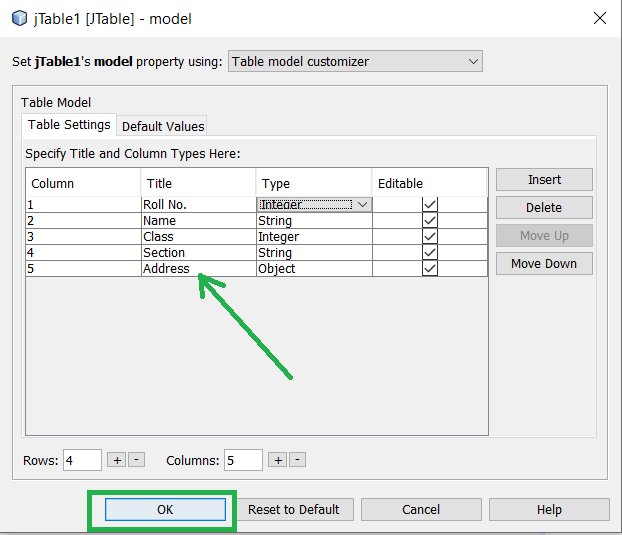Select the 'Class' title cell
This screenshot has width=622, height=535.
click(199, 237)
